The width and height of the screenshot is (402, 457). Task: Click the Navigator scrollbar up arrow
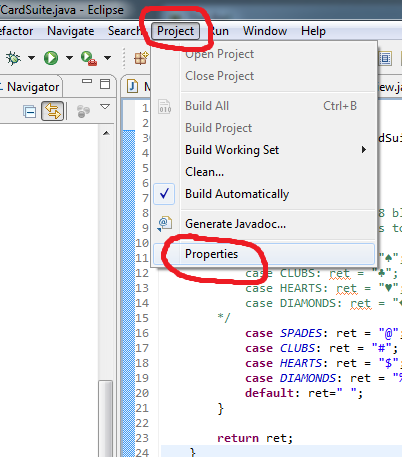[106, 133]
